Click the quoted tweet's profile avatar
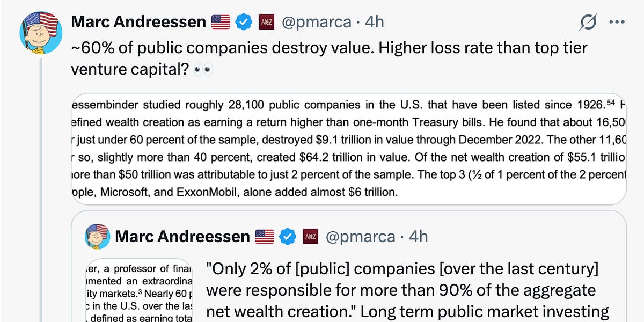 [x=97, y=236]
